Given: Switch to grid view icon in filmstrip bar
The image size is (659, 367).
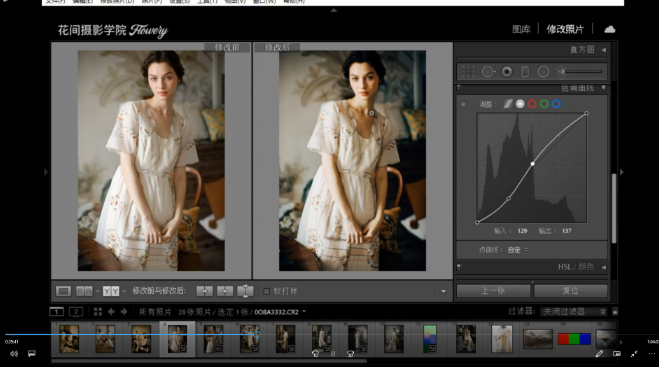Looking at the screenshot, I should click(98, 312).
